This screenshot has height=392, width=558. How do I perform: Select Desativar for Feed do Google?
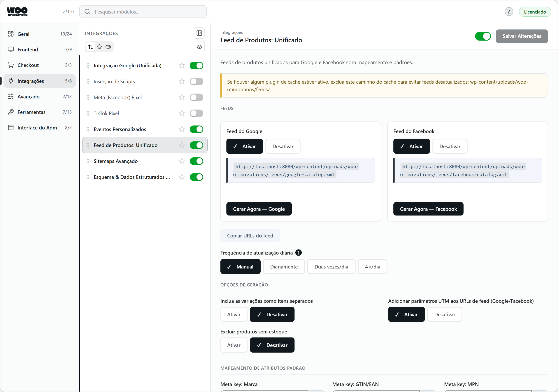[283, 146]
